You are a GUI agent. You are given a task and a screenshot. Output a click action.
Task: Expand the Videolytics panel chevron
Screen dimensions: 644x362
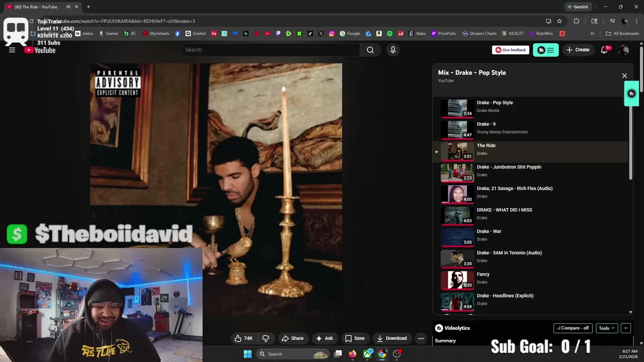point(626,328)
